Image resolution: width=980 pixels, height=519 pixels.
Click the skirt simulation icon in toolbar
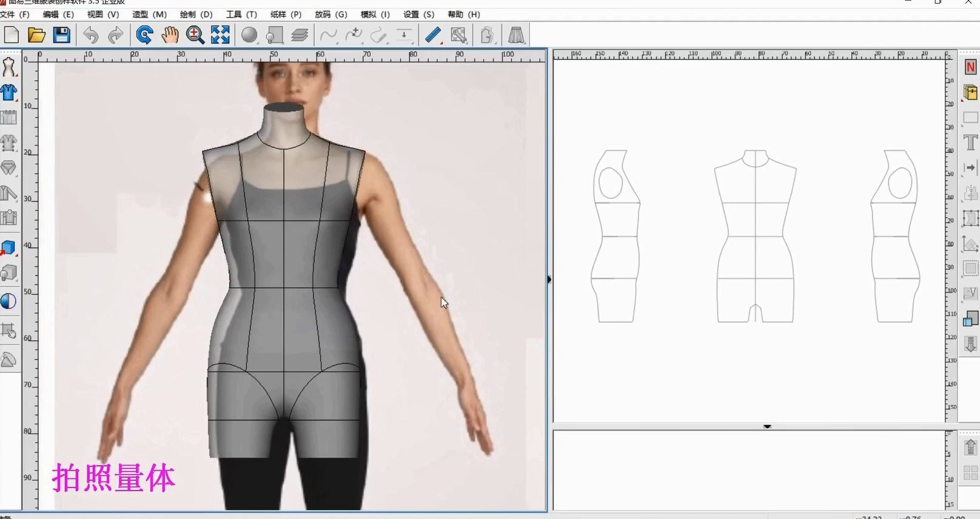point(516,35)
